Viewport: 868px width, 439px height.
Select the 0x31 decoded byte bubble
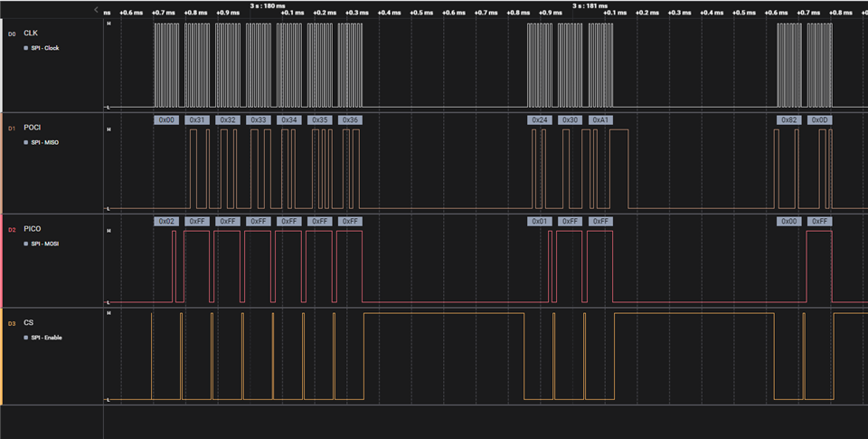pos(197,119)
